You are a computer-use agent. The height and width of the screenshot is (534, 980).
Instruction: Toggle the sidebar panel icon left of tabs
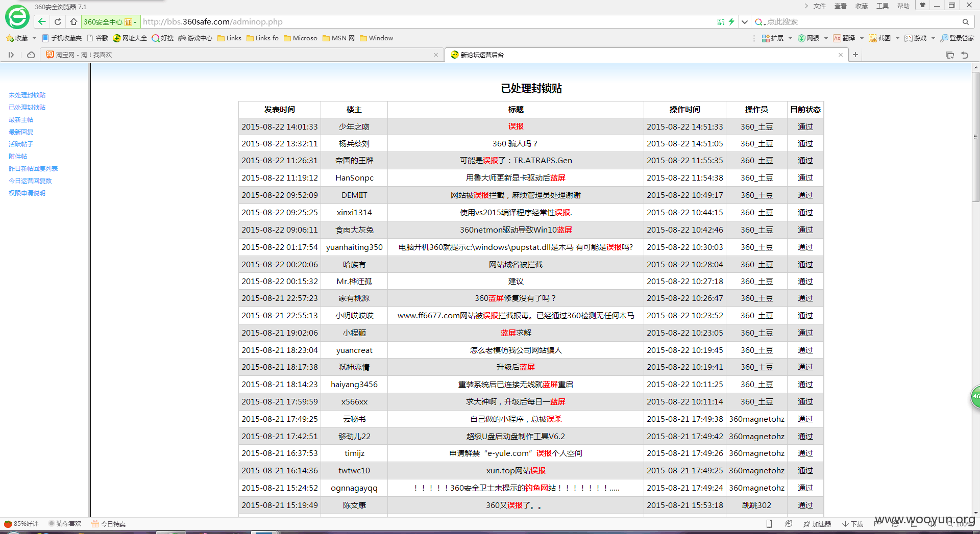11,55
